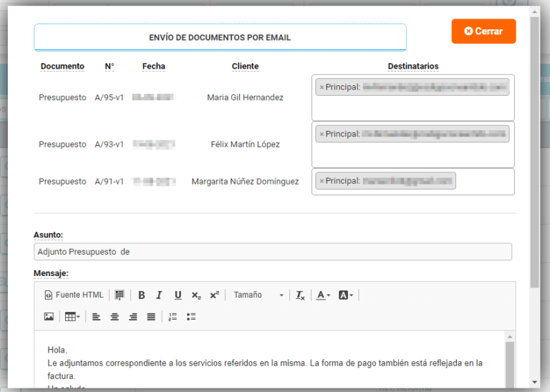Viewport: 550px width, 392px height.
Task: Open the Fuente HTML source view
Action: click(74, 295)
